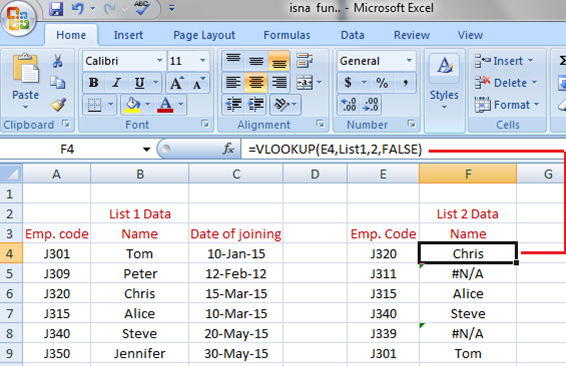The image size is (566, 366).
Task: Save the workbook from Quick Access Toolbar
Action: point(56,9)
